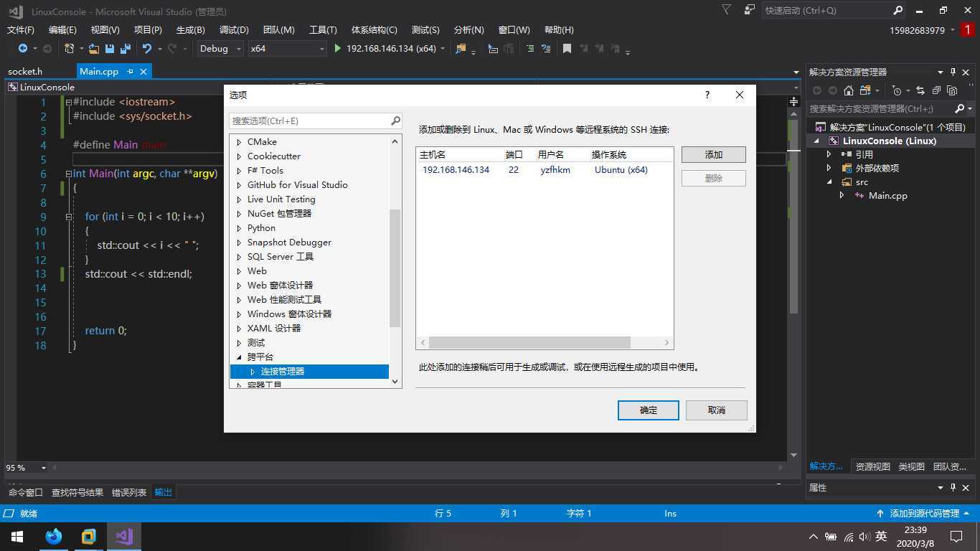Switch to the 类视图 tab
The height and width of the screenshot is (551, 980).
click(912, 466)
